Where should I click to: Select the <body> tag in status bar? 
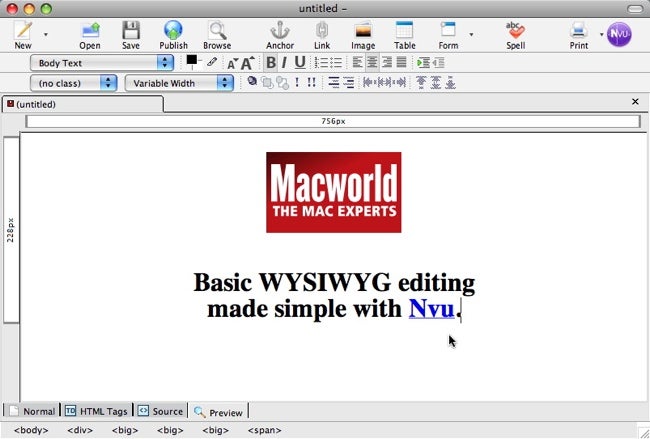click(x=31, y=430)
